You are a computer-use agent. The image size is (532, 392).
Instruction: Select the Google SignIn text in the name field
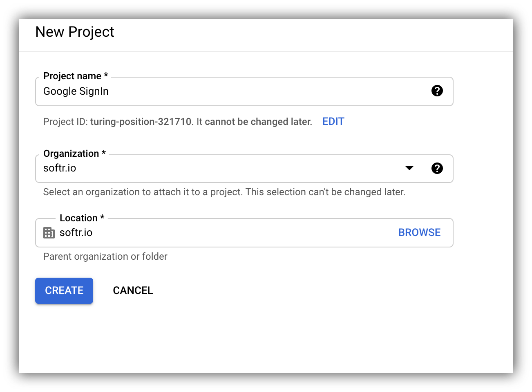point(76,91)
